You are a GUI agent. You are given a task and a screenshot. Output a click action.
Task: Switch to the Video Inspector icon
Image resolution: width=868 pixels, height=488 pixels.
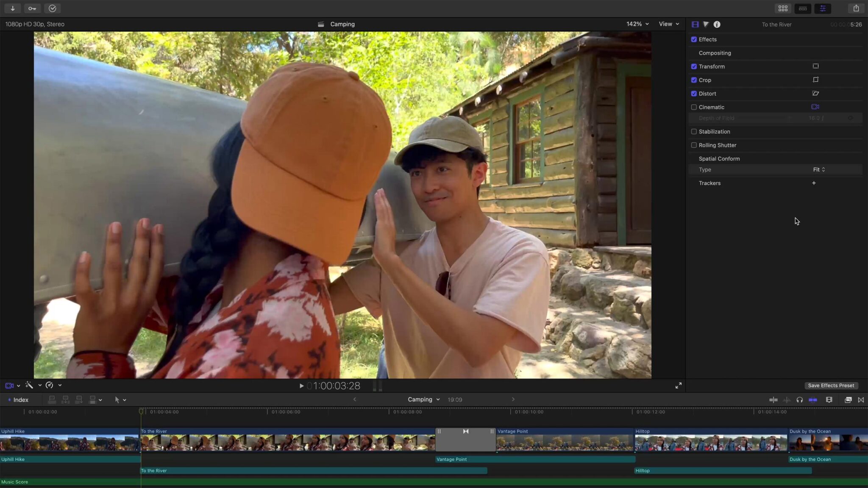695,25
